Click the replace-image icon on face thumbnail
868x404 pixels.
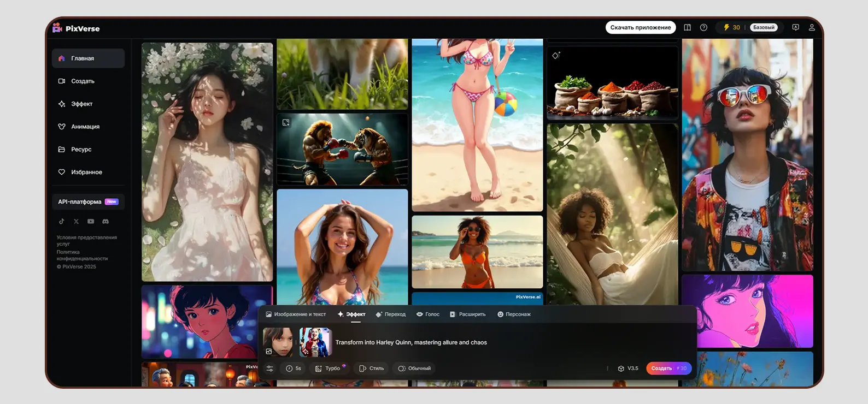tap(268, 352)
